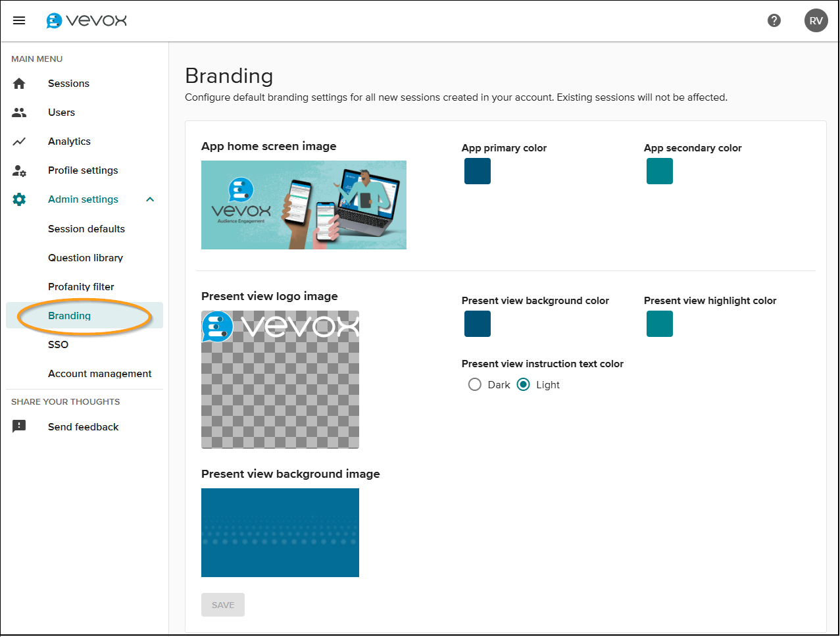Open the App secondary color swatch
This screenshot has height=637, width=840.
660,171
